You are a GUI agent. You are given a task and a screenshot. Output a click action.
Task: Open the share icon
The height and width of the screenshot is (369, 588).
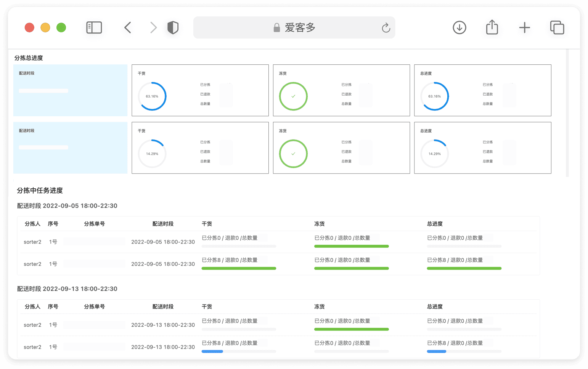click(x=492, y=27)
